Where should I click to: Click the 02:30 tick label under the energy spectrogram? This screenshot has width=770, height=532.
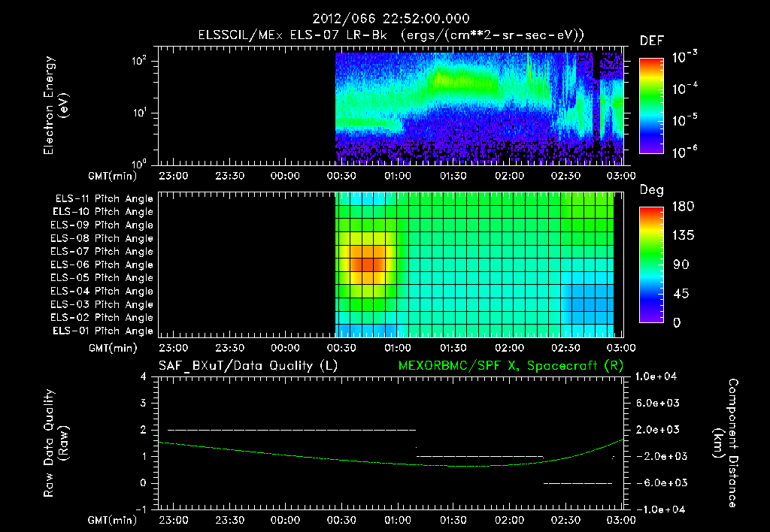[565, 176]
